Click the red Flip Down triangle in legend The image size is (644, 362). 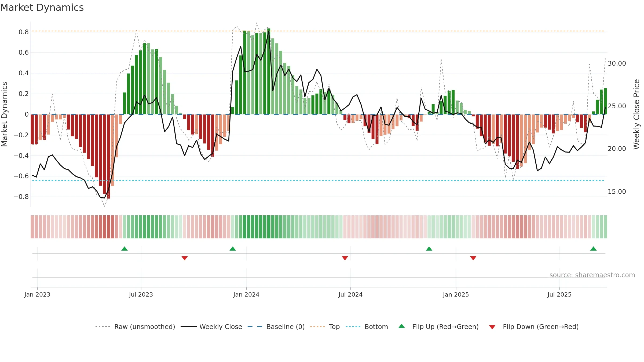click(x=492, y=327)
